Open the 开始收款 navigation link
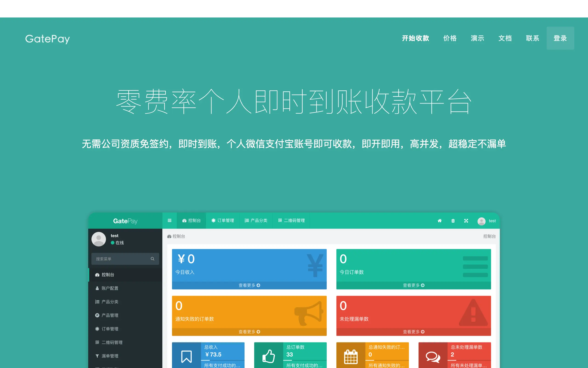This screenshot has width=588, height=368. point(416,38)
